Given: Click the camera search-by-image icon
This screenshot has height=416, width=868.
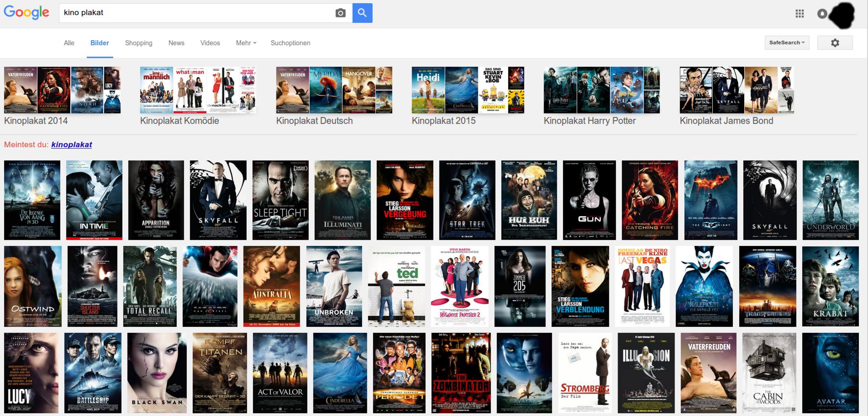Looking at the screenshot, I should click(x=340, y=13).
